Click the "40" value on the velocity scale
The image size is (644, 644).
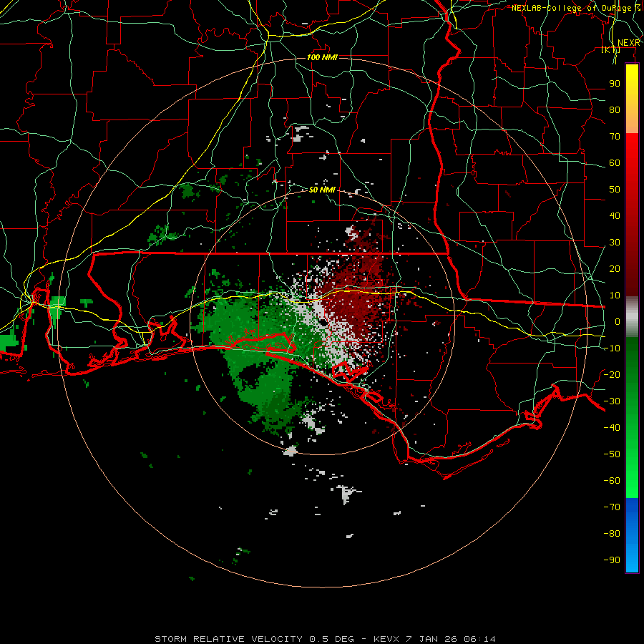coord(615,216)
